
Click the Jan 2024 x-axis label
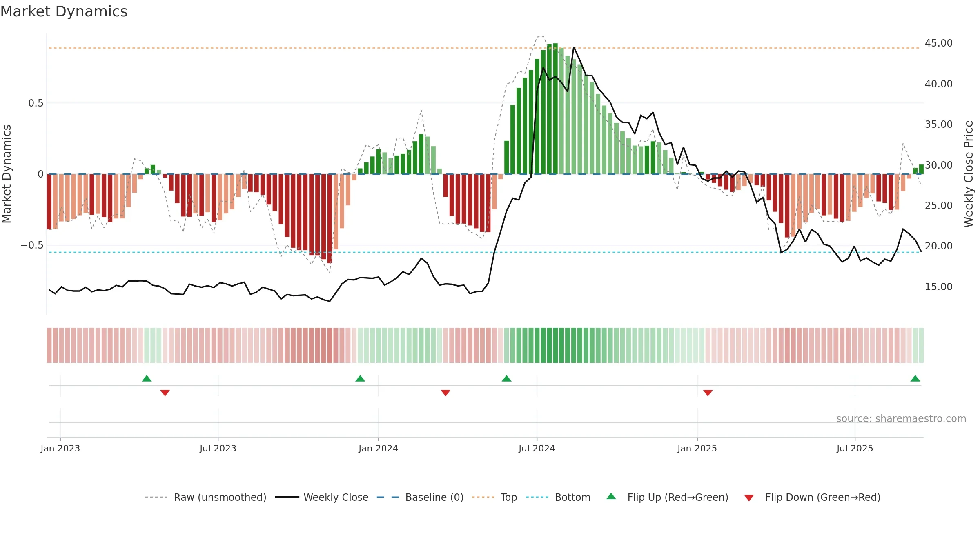coord(378,448)
